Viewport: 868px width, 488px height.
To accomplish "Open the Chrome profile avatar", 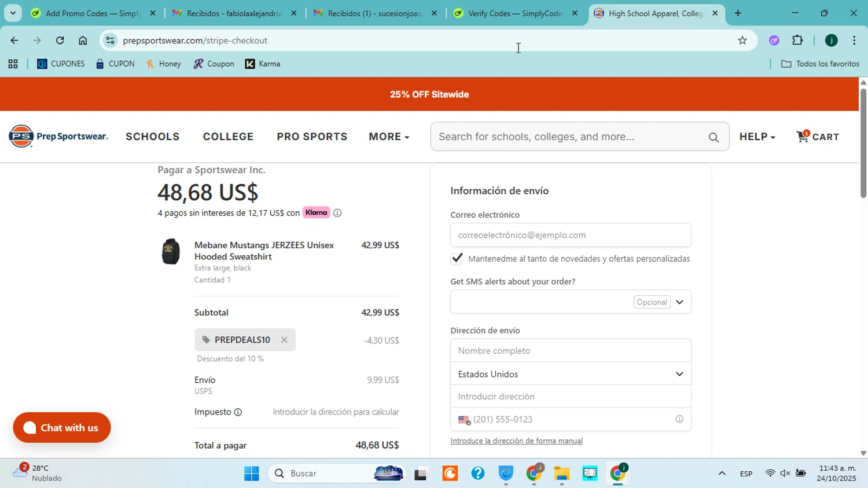I will (831, 41).
